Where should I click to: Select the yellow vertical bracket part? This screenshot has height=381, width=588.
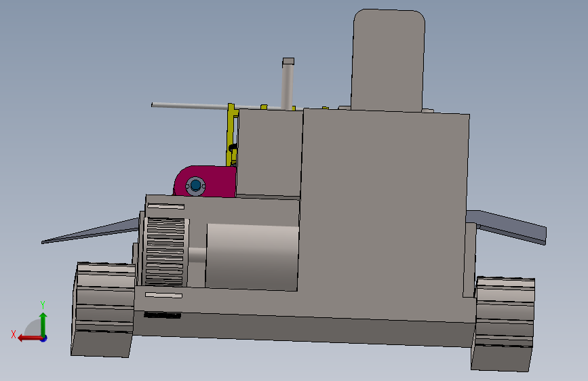pyautogui.click(x=231, y=135)
